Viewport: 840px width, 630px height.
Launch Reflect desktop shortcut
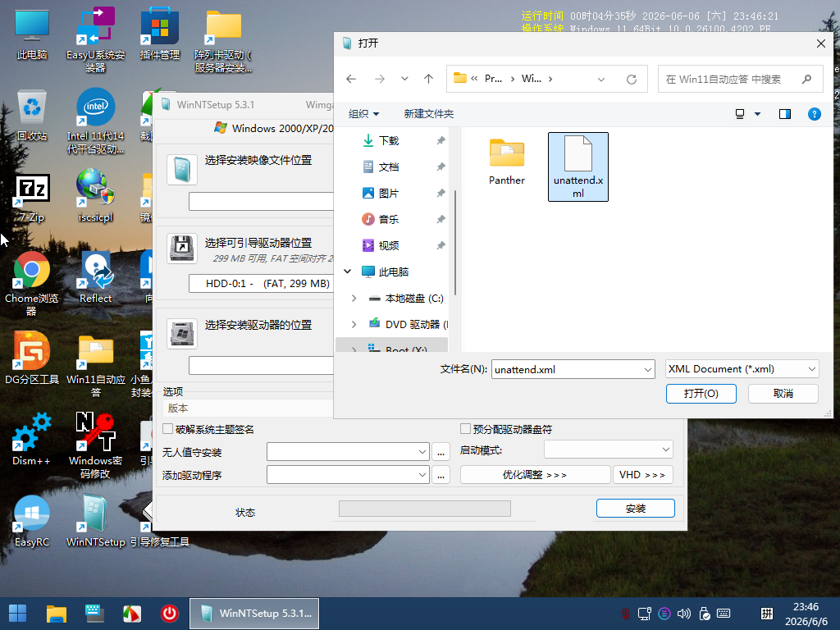tap(95, 277)
